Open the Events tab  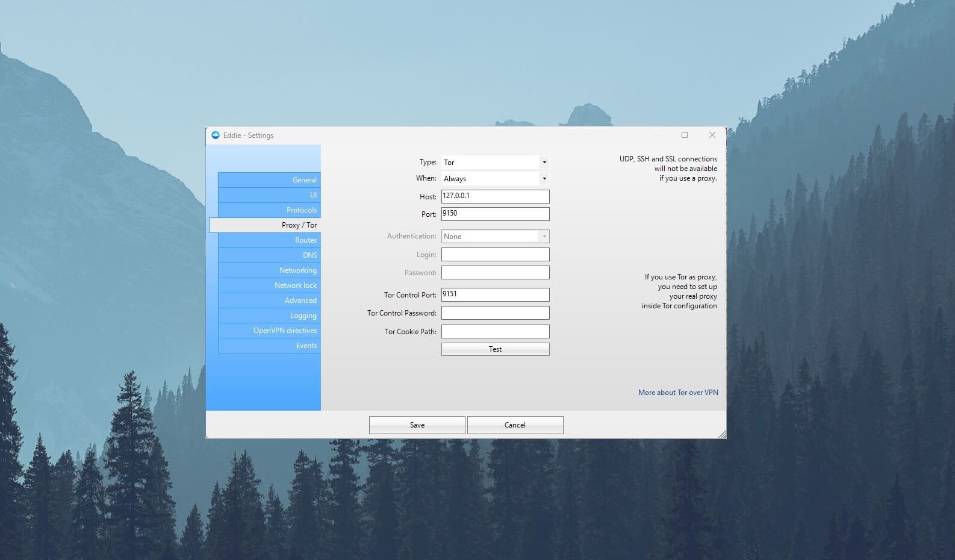click(269, 346)
